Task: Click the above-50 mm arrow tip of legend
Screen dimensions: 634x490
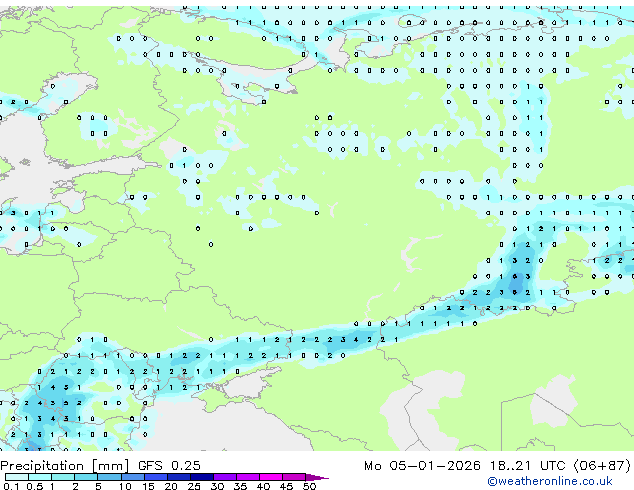Action: tap(317, 477)
